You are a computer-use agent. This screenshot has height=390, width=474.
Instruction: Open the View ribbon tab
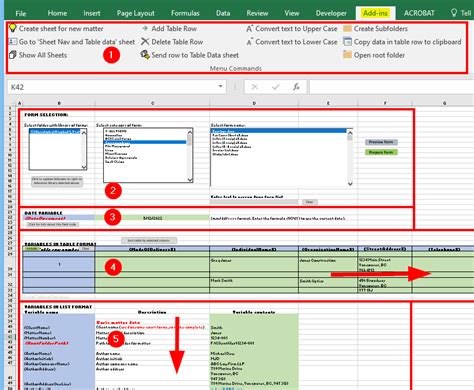coord(292,13)
